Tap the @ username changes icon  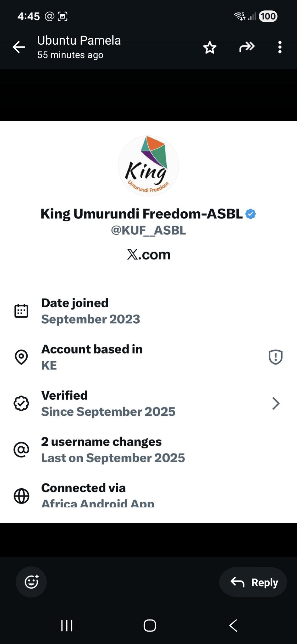click(21, 450)
